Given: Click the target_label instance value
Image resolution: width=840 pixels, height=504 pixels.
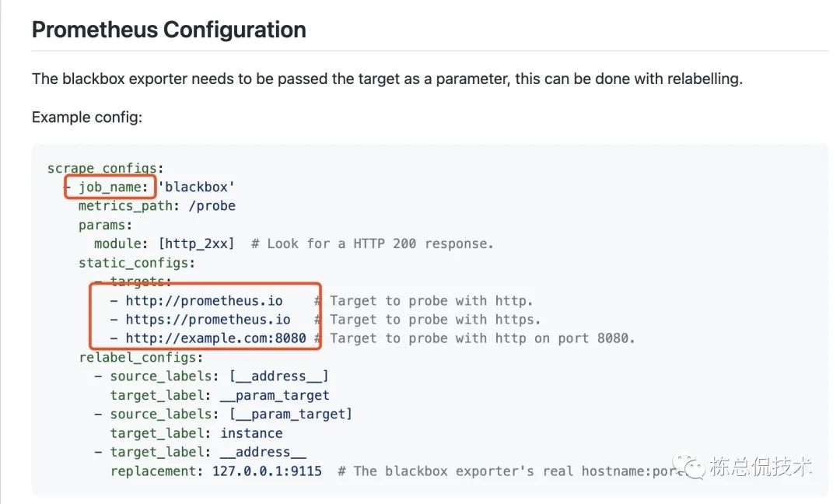Looking at the screenshot, I should click(x=251, y=433).
